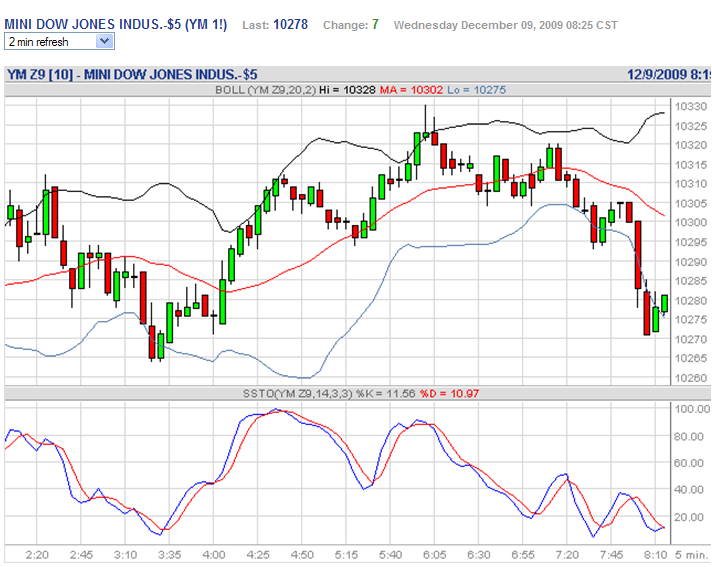712x567 pixels.
Task: Open the 2 min refresh dropdown
Action: pyautogui.click(x=59, y=42)
